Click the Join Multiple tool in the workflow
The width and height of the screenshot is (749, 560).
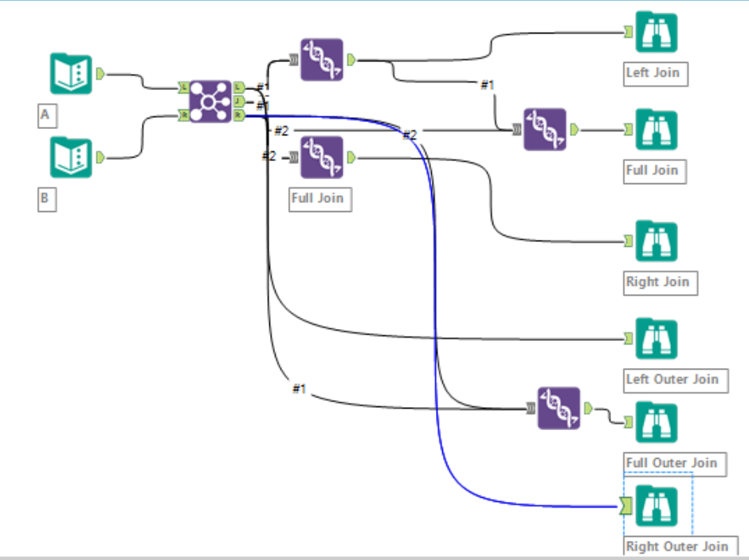pyautogui.click(x=211, y=101)
